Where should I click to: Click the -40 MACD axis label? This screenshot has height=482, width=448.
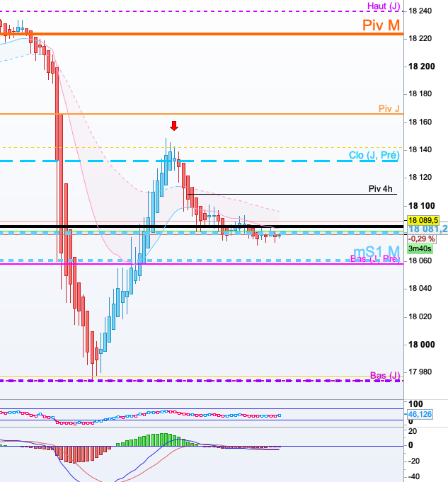coord(414,476)
